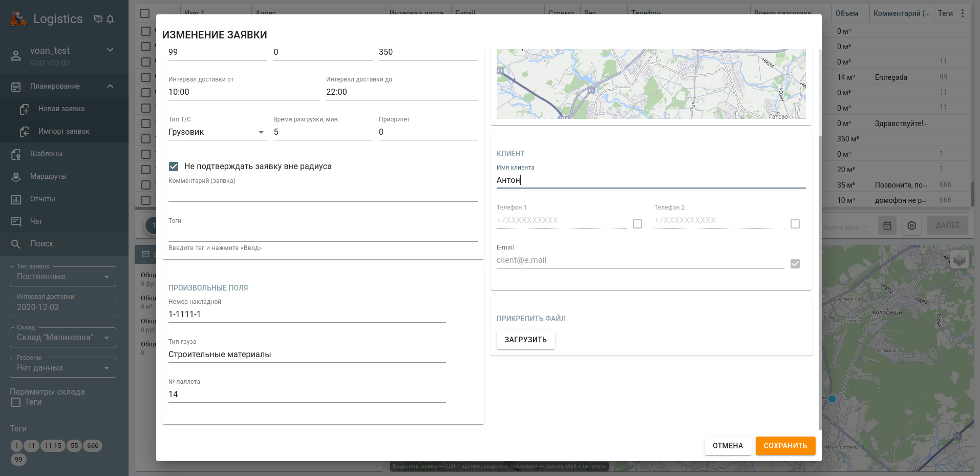
Task: Open Маршруты in the sidebar
Action: (48, 176)
